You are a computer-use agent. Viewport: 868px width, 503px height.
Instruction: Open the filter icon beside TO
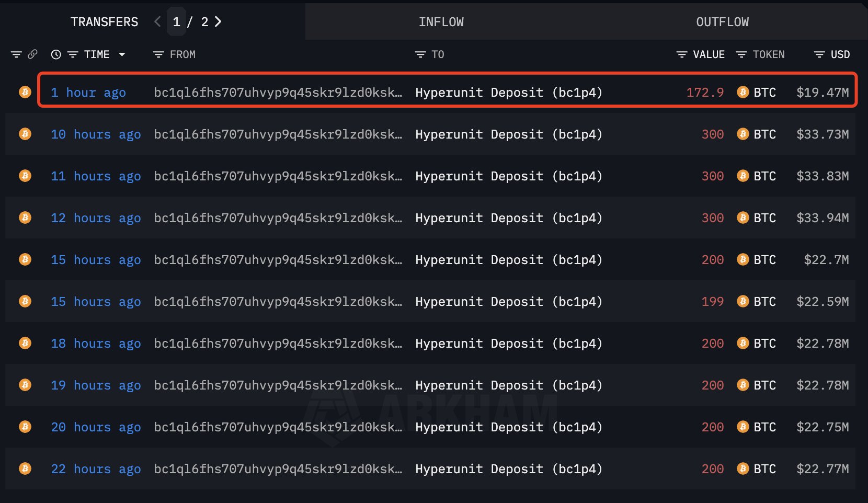[x=420, y=54]
